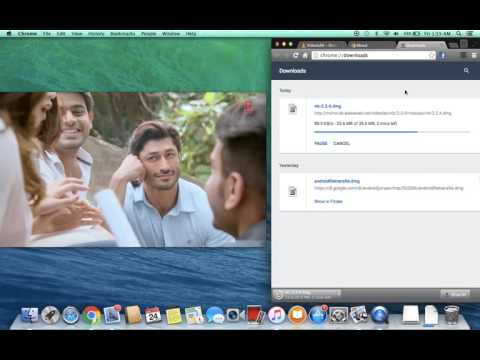The height and width of the screenshot is (360, 480).
Task: Open FaceTime camera icon in dock
Action: 235,315
